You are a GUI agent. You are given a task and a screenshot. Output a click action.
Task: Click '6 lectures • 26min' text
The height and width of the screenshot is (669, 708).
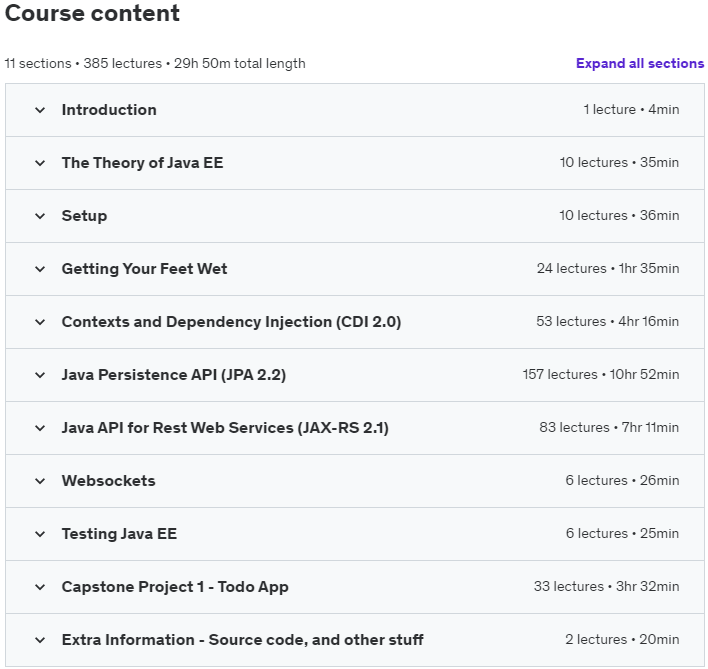623,480
